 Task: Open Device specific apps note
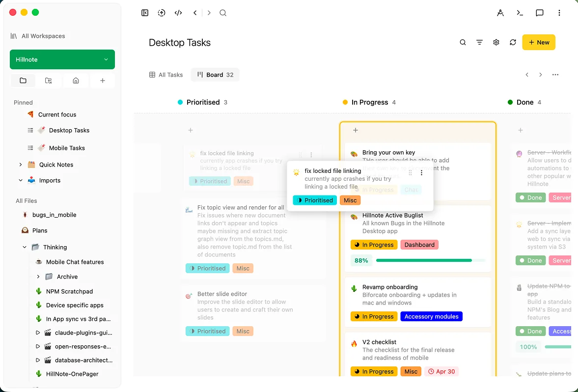coord(75,305)
